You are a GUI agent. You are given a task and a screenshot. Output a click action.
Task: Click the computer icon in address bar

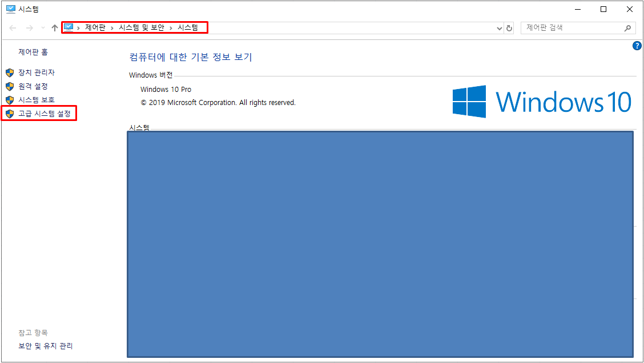(69, 27)
